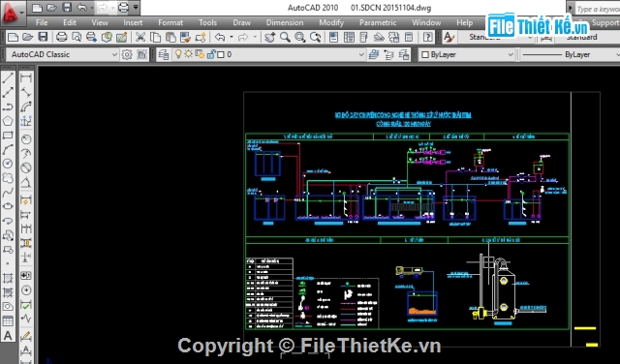Open the ByLayer linetype dropdown

tap(570, 54)
